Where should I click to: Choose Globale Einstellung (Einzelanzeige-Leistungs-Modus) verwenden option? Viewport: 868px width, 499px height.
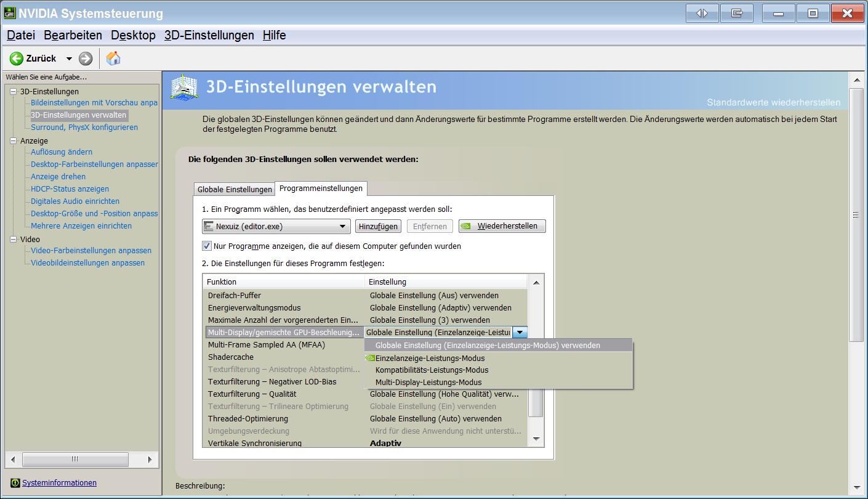pyautogui.click(x=499, y=346)
